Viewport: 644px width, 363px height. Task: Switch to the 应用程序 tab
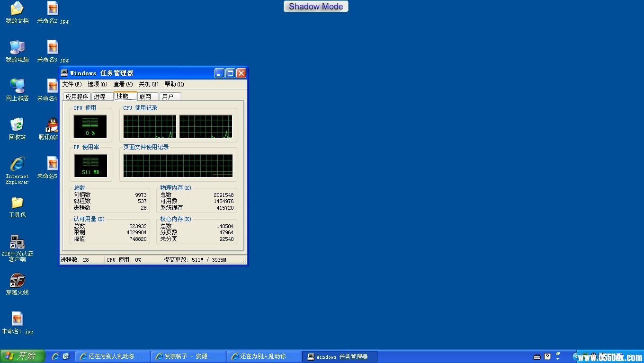click(x=77, y=97)
